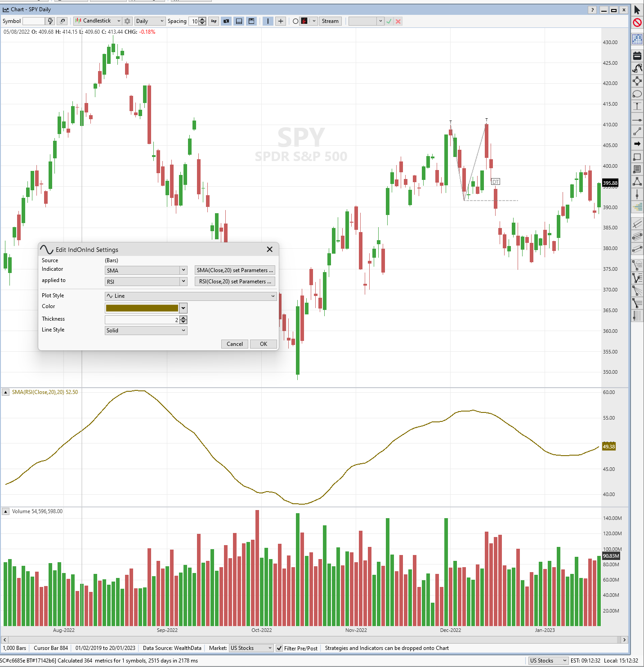Collapse the Volume pane
644x667 pixels.
(6, 511)
